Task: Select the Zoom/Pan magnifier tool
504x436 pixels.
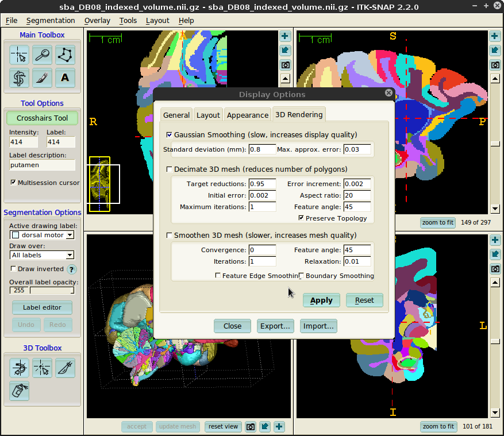Action: tap(41, 55)
